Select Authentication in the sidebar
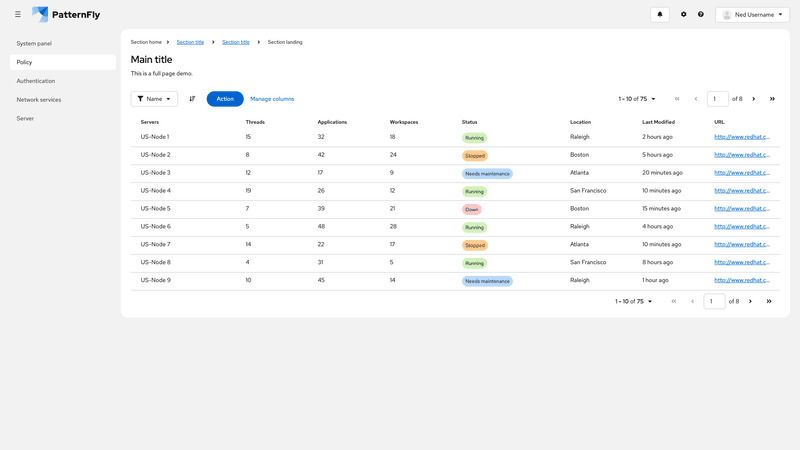Screen dimensions: 800x450 click(36, 81)
